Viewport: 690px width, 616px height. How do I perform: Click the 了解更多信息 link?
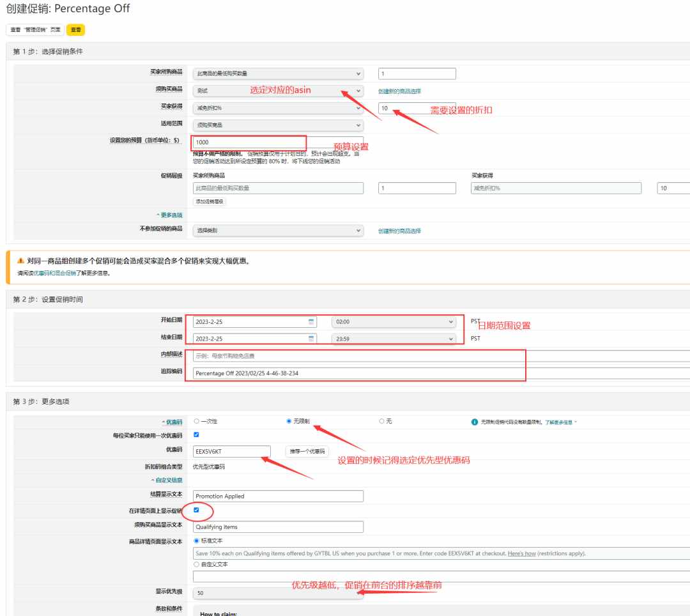(x=559, y=422)
